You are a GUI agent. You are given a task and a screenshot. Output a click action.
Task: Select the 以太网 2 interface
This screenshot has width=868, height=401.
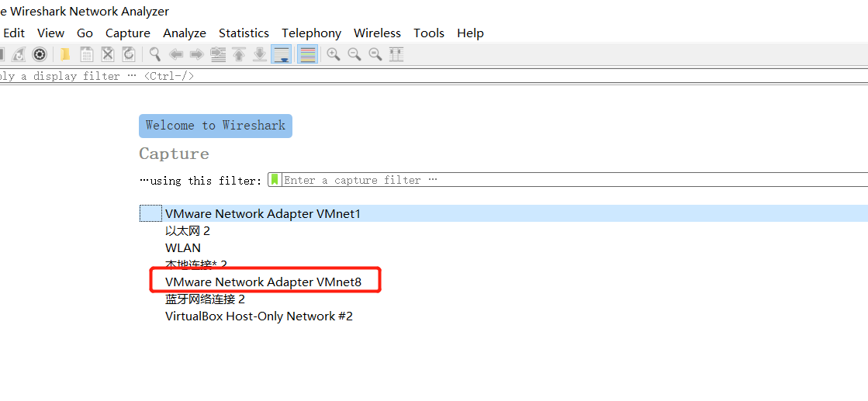(x=188, y=231)
